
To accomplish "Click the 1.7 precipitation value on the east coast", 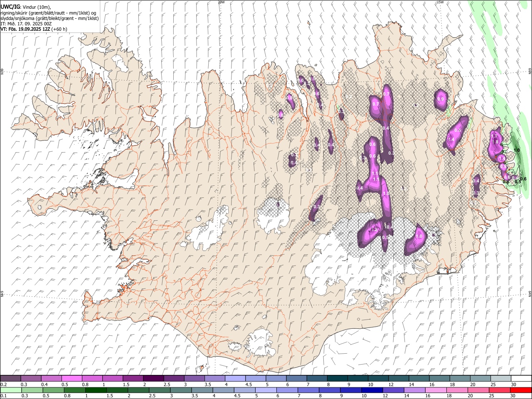I will click(494, 136).
